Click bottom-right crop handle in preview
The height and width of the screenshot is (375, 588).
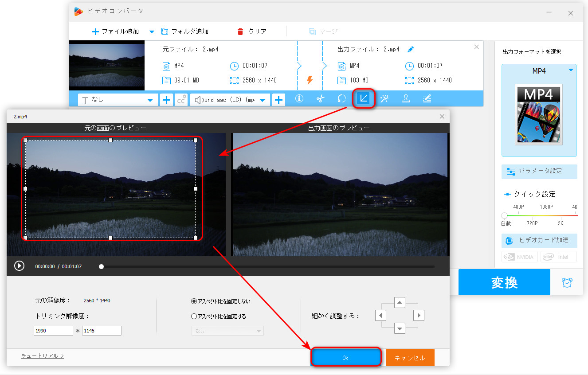195,238
